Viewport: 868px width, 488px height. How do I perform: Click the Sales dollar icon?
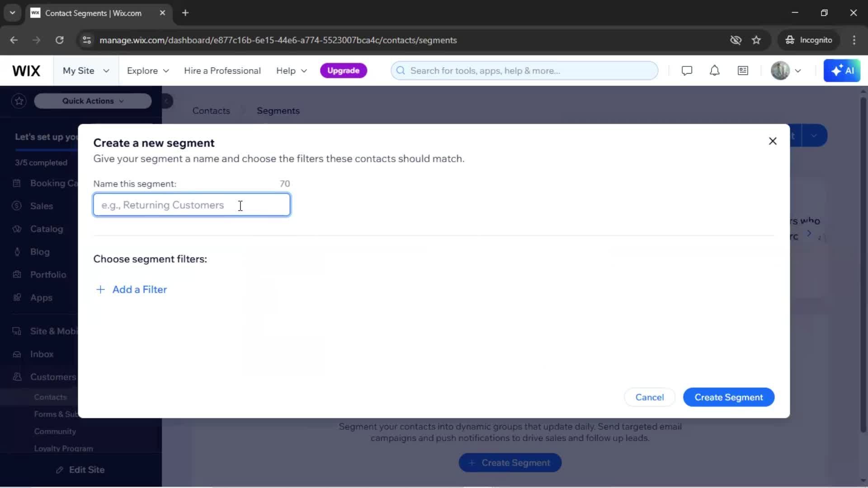coord(17,206)
